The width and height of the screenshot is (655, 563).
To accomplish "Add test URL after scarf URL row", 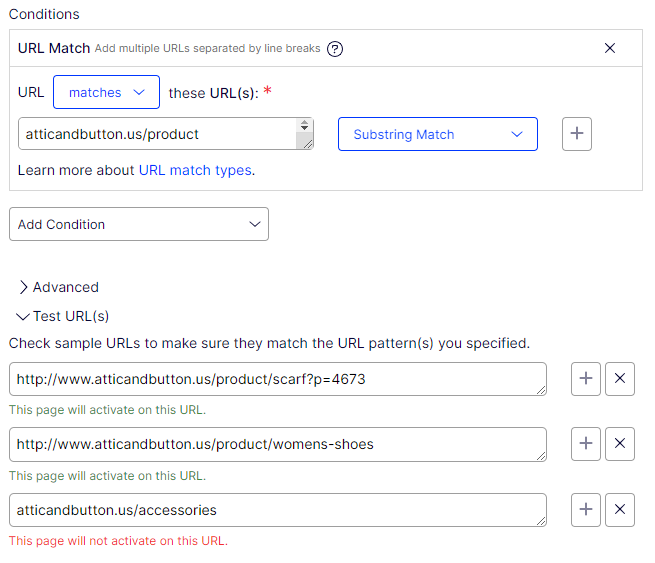I will [x=586, y=379].
